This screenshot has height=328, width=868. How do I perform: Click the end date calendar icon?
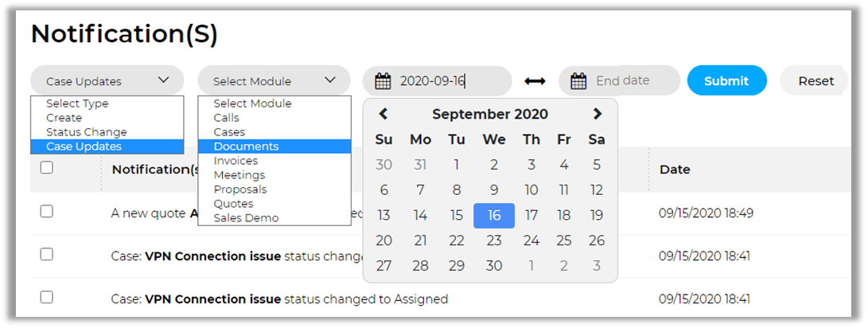click(x=579, y=80)
